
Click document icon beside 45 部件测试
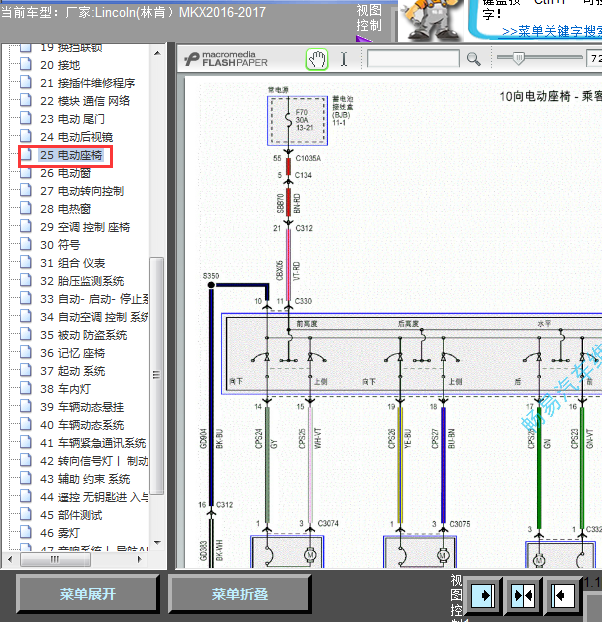point(26,514)
